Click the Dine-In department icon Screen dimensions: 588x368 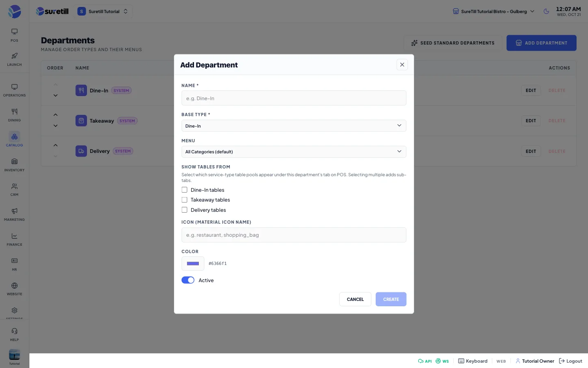(x=81, y=90)
